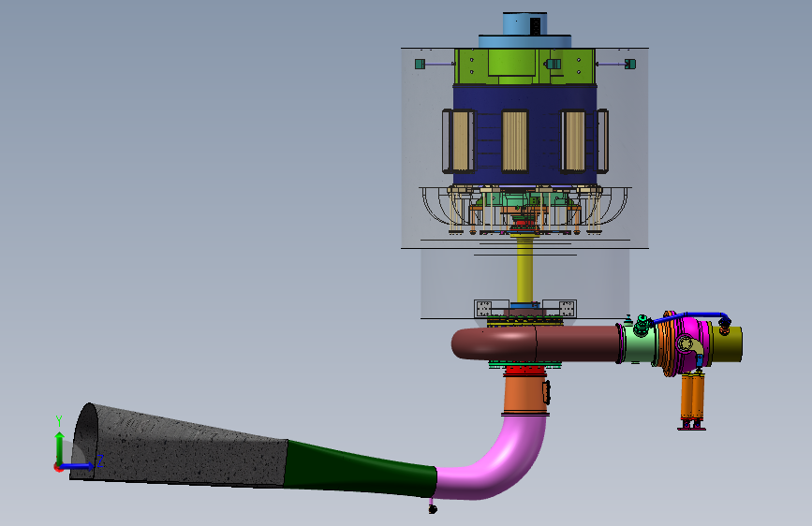Select the blue bypass pipe above valve

[691, 315]
